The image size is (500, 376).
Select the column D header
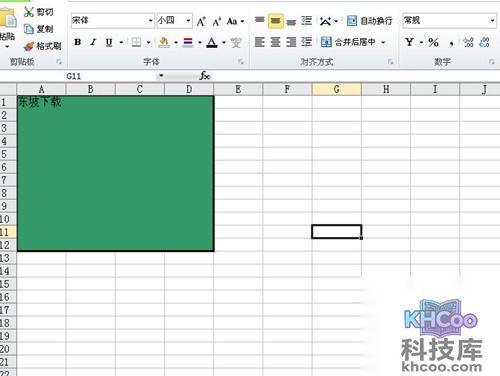(x=189, y=89)
